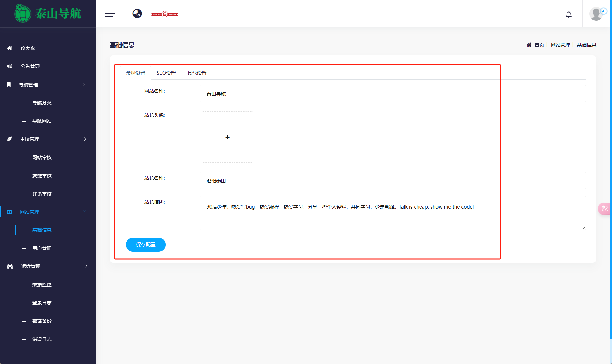Select 基础信息 in the sidebar
The height and width of the screenshot is (364, 612).
pyautogui.click(x=42, y=230)
